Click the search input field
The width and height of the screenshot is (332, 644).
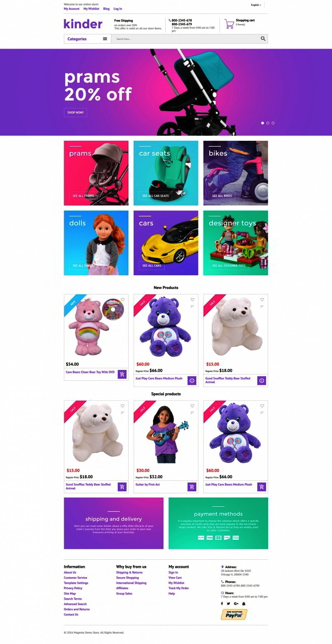click(x=186, y=39)
